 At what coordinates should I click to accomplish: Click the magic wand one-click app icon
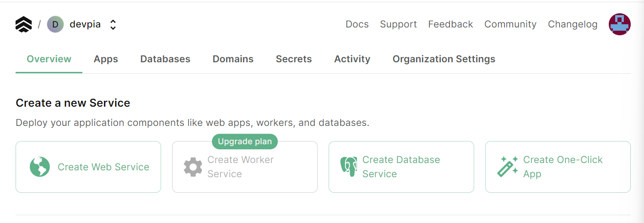point(507,167)
